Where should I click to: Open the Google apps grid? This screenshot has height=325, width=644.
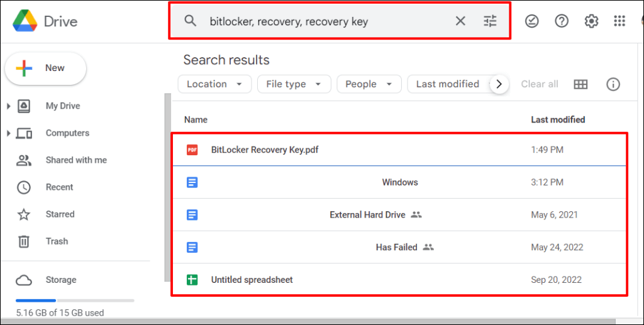point(620,21)
